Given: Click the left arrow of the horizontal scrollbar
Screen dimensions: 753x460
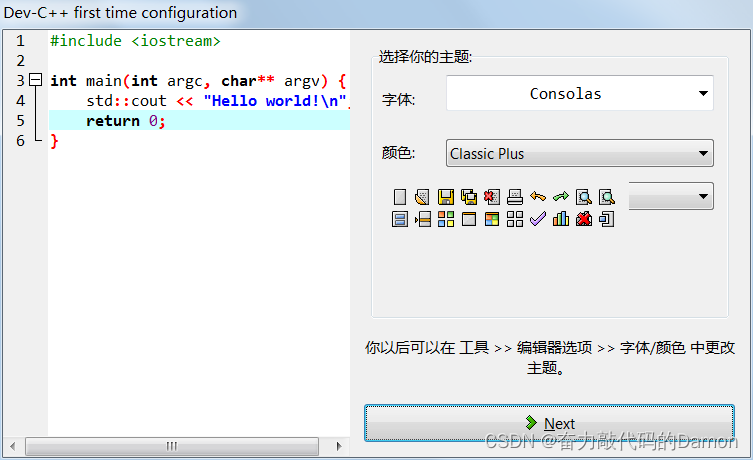Looking at the screenshot, I should coord(13,446).
